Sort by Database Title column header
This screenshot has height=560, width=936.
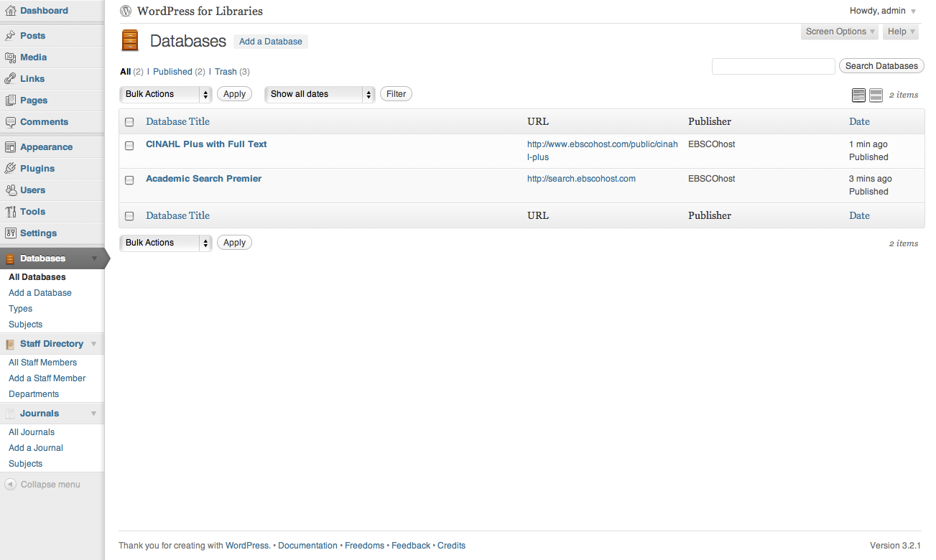177,122
